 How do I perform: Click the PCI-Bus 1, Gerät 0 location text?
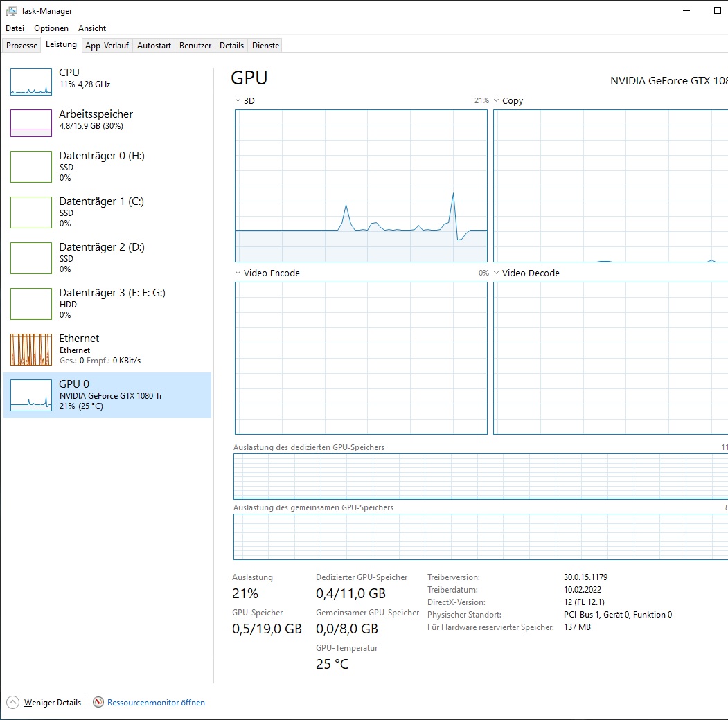point(617,615)
